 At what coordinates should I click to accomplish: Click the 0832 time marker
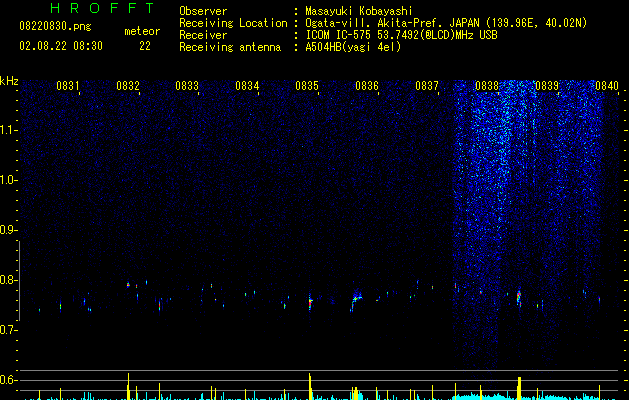[128, 86]
